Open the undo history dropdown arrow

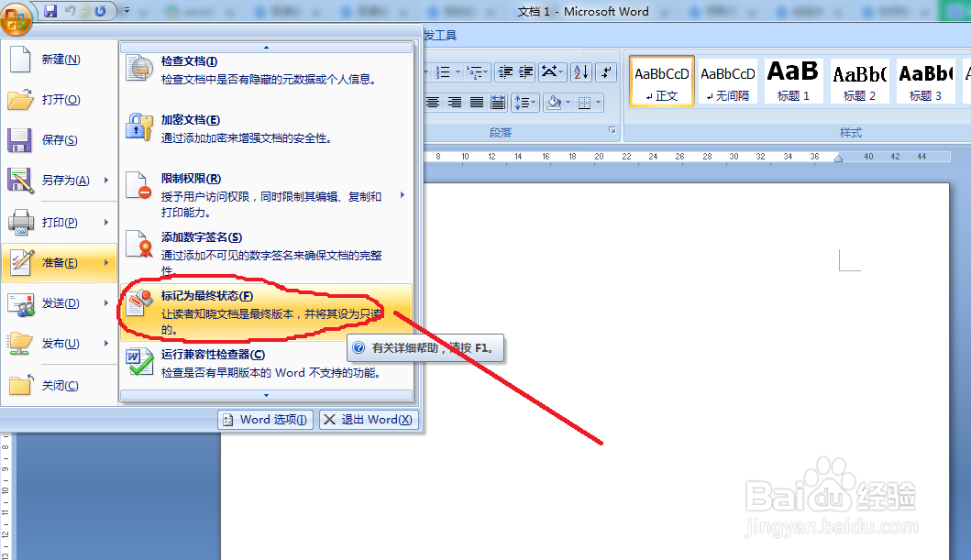[x=85, y=11]
